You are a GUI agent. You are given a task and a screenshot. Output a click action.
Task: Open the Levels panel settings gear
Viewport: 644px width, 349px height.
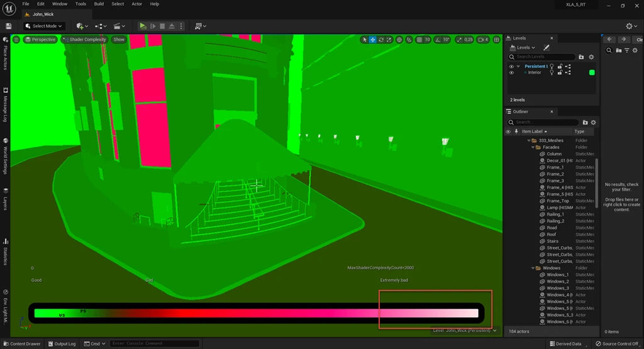(x=591, y=57)
